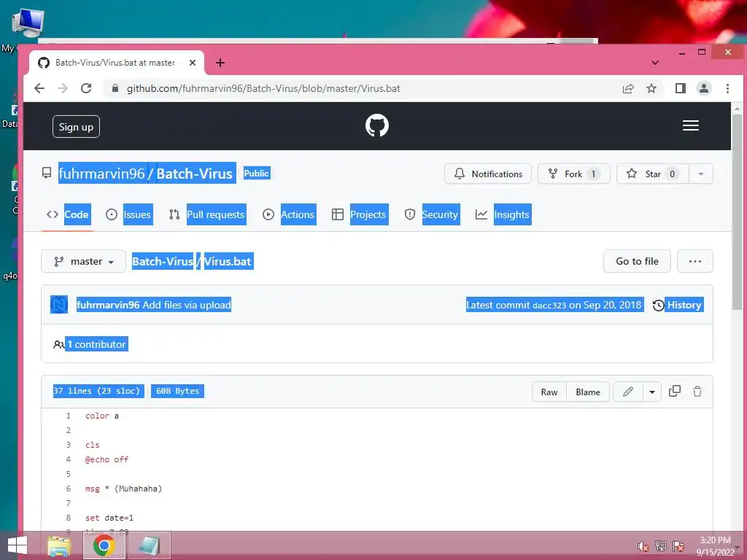Screen dimensions: 747x560
Task: Copy raw file contents icon
Action: point(675,392)
